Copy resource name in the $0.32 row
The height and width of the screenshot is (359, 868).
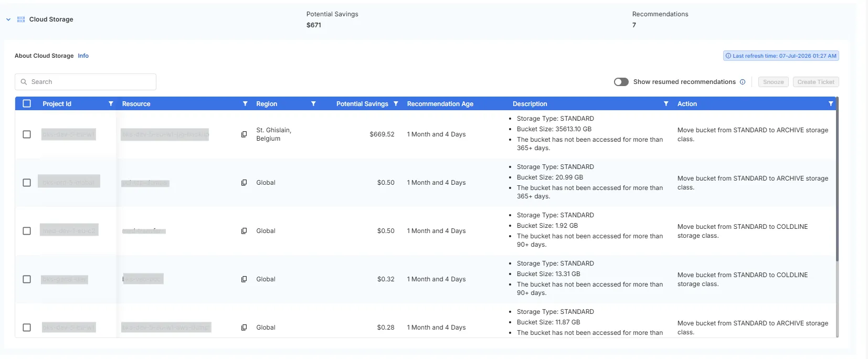pyautogui.click(x=244, y=279)
